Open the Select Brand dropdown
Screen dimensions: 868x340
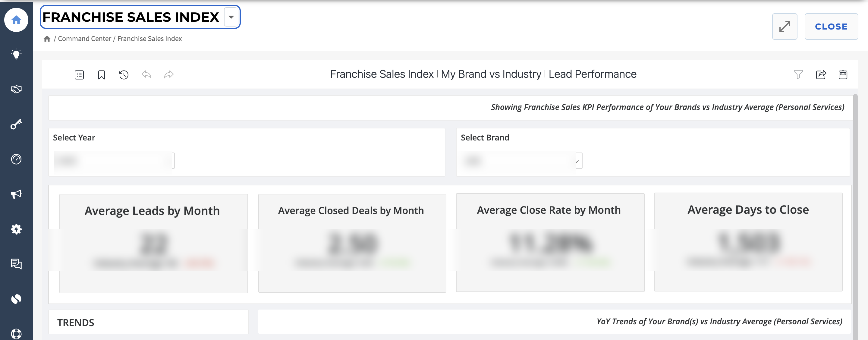521,161
